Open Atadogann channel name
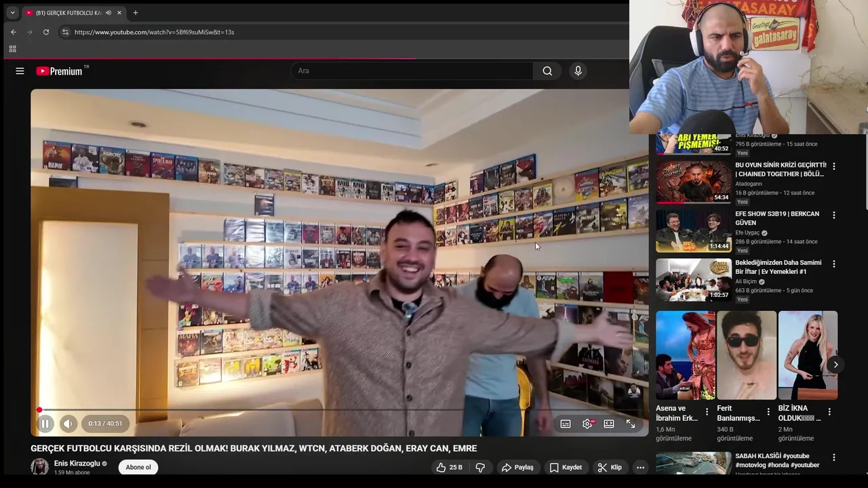Image resolution: width=868 pixels, height=488 pixels. coord(749,184)
